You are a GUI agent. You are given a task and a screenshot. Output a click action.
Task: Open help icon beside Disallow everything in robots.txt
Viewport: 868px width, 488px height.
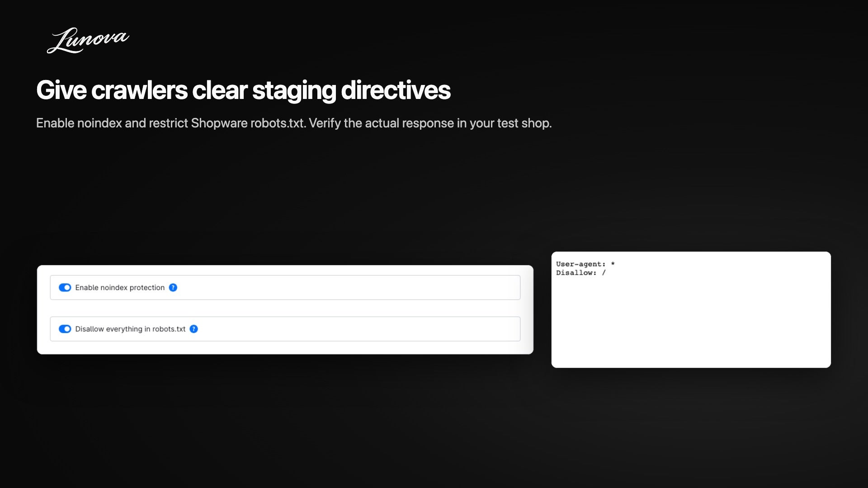click(193, 329)
